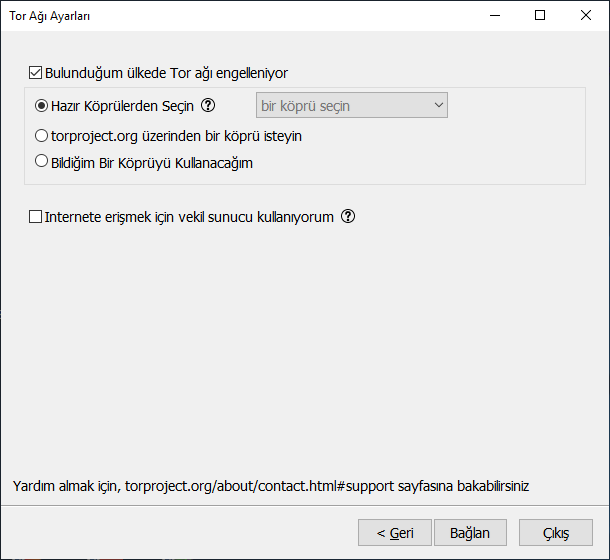Click the 'Yardım almak için' help text line
The height and width of the screenshot is (560, 610).
point(65,487)
